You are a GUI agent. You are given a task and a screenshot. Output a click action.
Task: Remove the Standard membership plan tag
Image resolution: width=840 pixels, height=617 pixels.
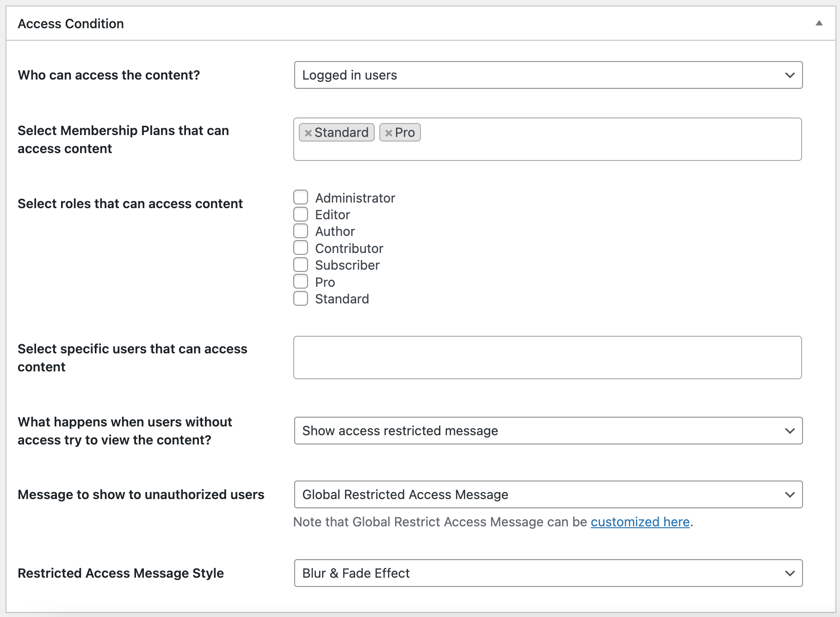308,133
